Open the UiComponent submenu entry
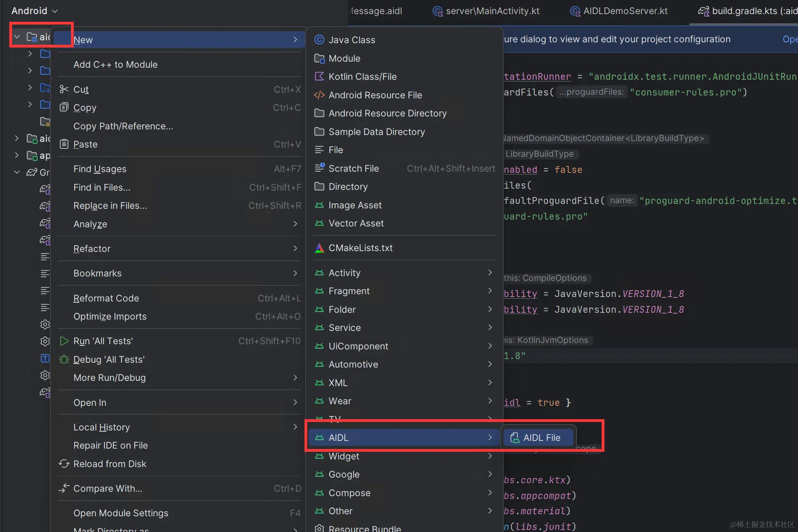 pyautogui.click(x=404, y=346)
